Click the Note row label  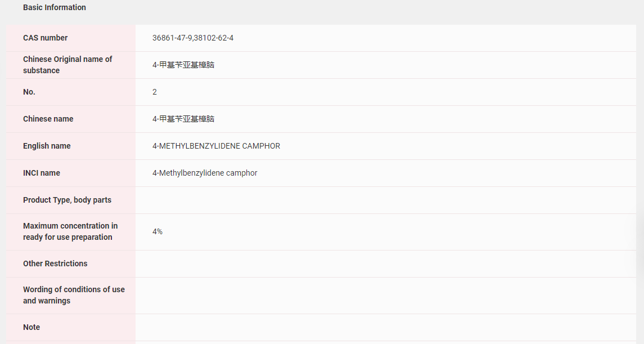click(x=31, y=327)
